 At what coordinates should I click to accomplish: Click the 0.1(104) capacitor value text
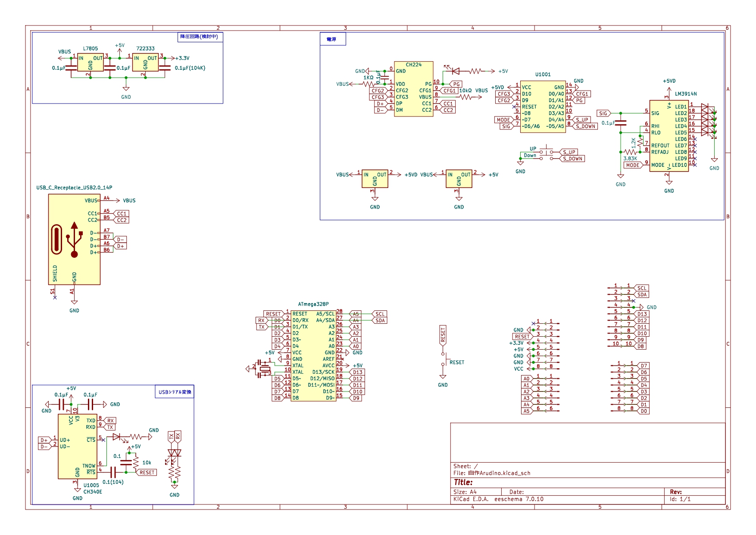(x=113, y=482)
